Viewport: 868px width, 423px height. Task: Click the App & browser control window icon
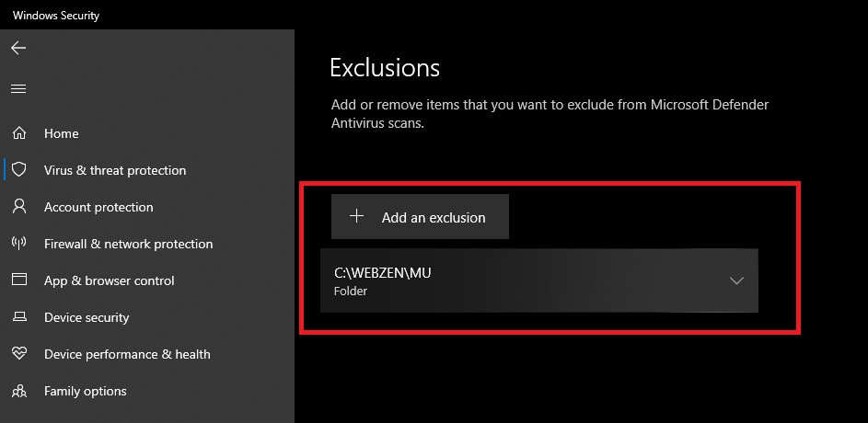(x=18, y=280)
